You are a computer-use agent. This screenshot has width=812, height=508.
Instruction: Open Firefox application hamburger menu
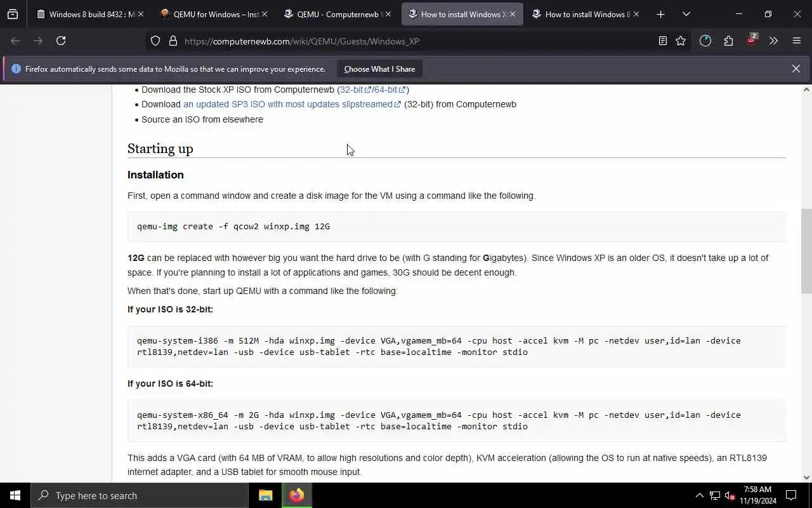(x=797, y=41)
